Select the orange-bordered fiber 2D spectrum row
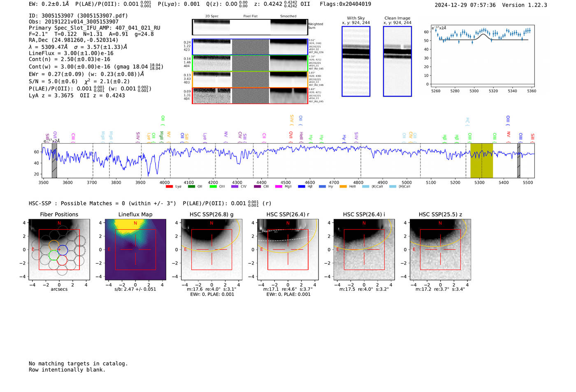Image resolution: width=576 pixels, height=392 pixels. 250,79
